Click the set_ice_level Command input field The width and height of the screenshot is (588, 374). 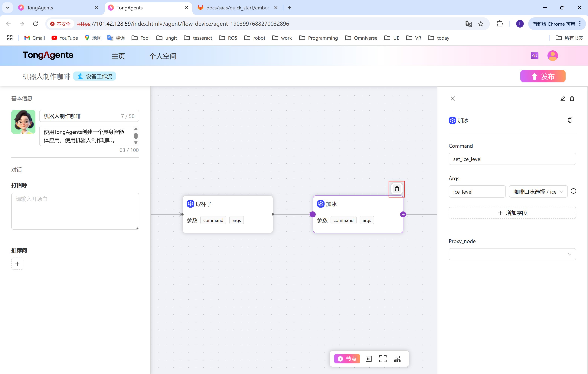pyautogui.click(x=512, y=159)
